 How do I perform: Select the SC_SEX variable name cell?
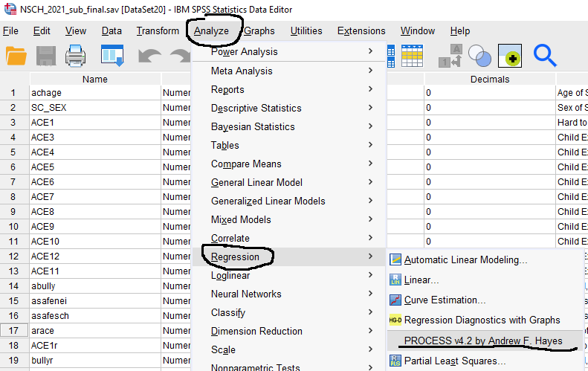95,108
